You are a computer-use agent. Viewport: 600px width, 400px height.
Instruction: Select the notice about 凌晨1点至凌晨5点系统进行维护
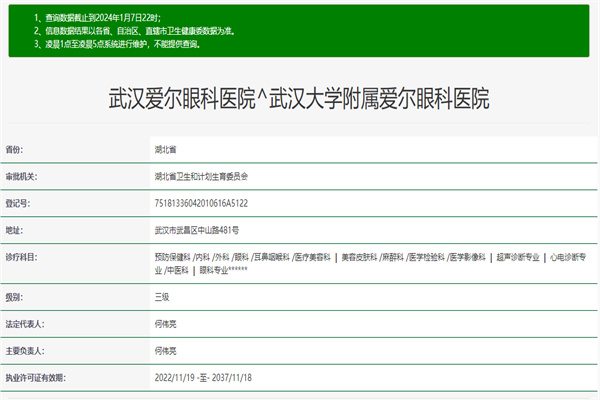tap(117, 44)
